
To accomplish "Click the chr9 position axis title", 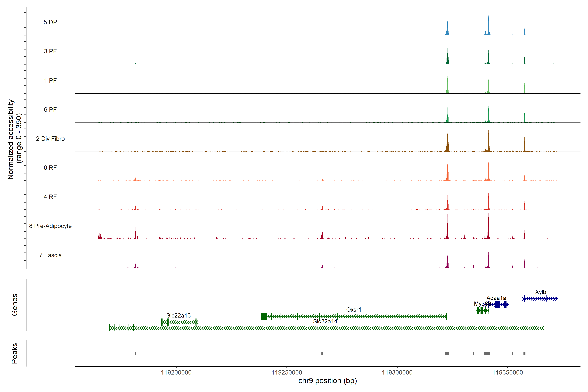I will pyautogui.click(x=327, y=381).
